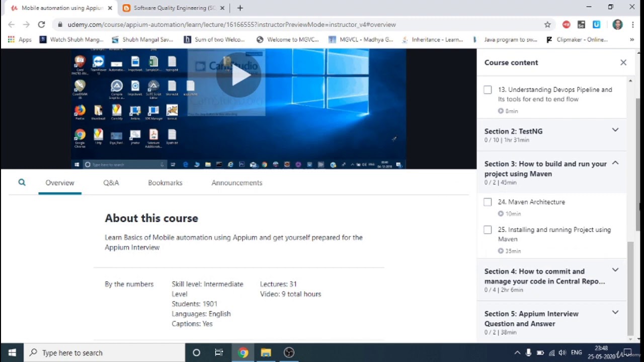Click the course content panel scrollbar
Image resolution: width=644 pixels, height=362 pixels.
point(630,288)
